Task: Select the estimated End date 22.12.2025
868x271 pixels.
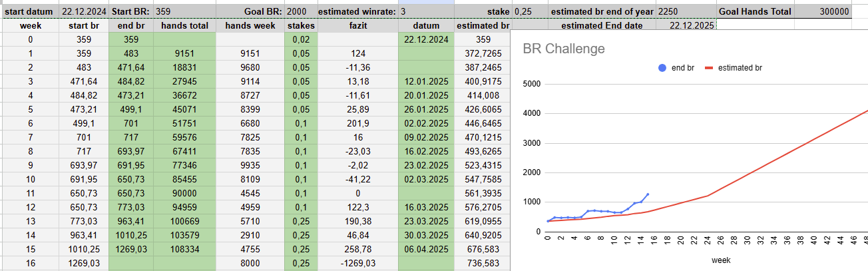Action: click(x=686, y=25)
